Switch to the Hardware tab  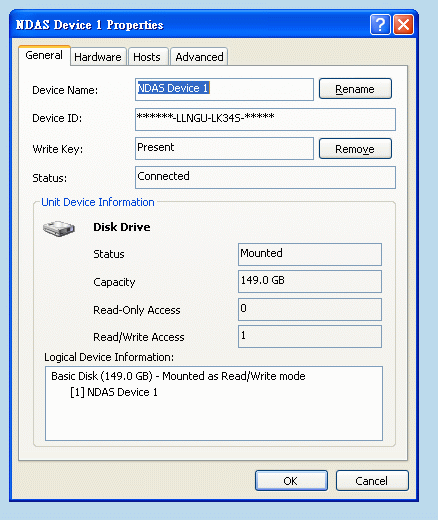click(x=98, y=57)
